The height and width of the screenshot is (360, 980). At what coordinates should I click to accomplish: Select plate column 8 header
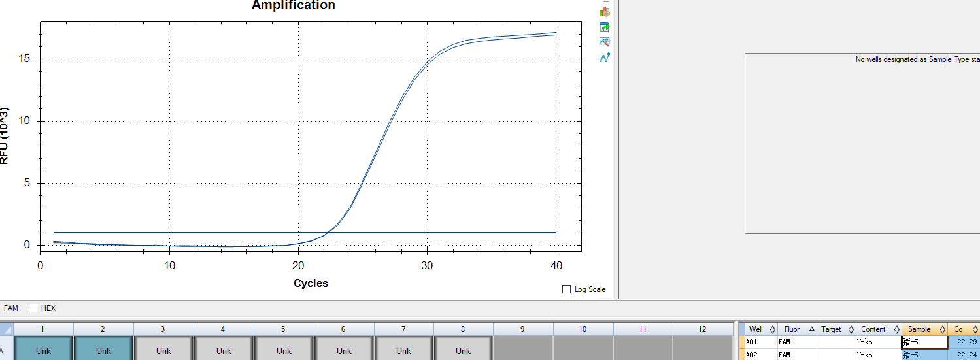point(464,329)
